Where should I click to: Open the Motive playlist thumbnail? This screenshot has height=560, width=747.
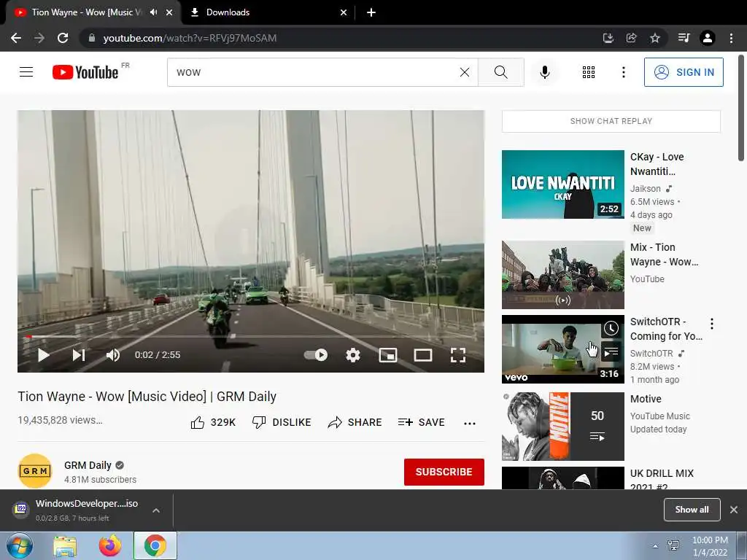(x=562, y=426)
